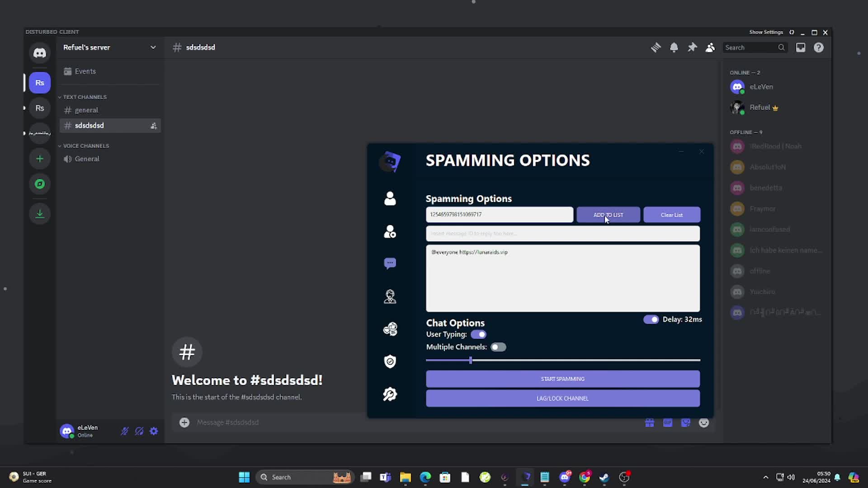The height and width of the screenshot is (488, 868).
Task: Open the inbox icon in the top bar
Action: [800, 47]
